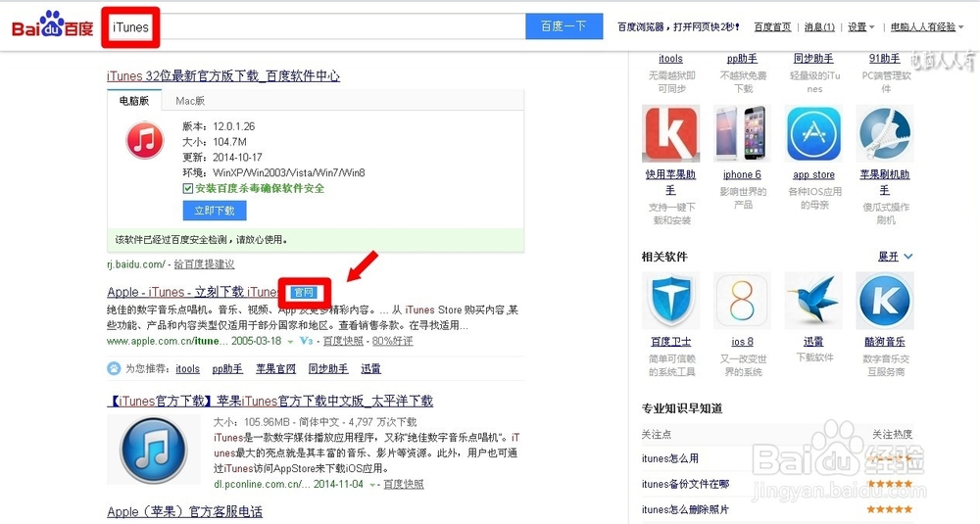Click the 酷狗音乐 text link
The height and width of the screenshot is (524, 980).
884,342
